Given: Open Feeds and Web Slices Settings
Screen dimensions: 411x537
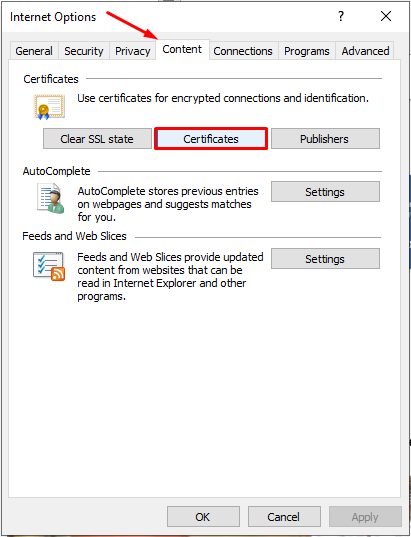Looking at the screenshot, I should 325,259.
